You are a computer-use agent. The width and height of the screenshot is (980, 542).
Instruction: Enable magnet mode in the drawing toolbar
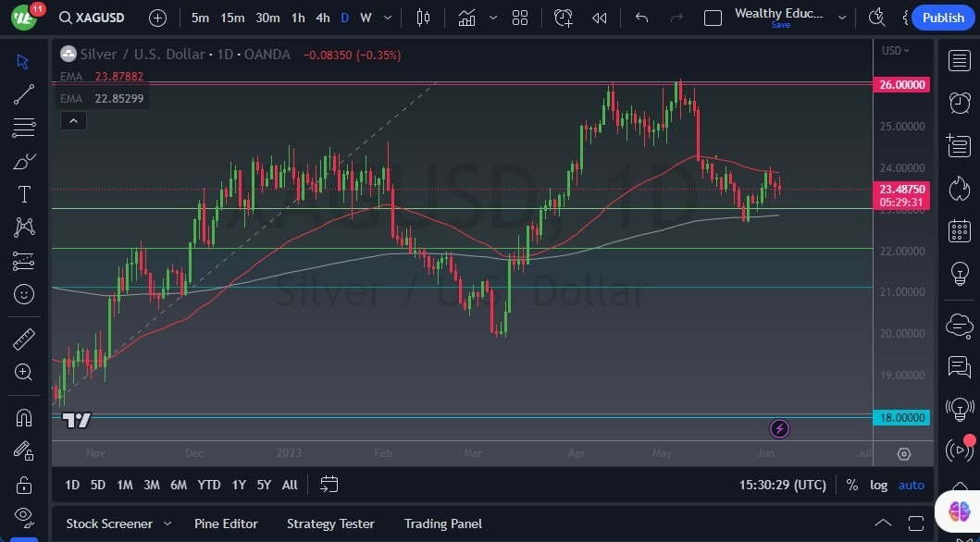[23, 417]
